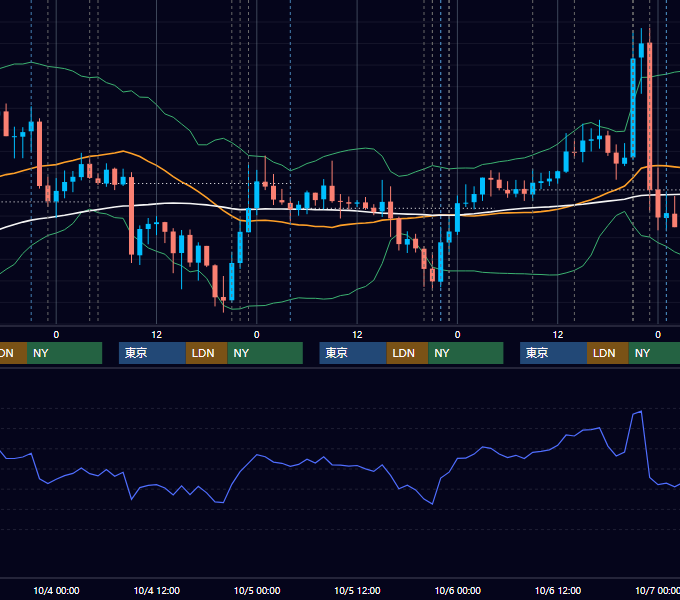Click the LDN session bar on 10/6 afternoon
680x600 pixels.
click(x=608, y=353)
